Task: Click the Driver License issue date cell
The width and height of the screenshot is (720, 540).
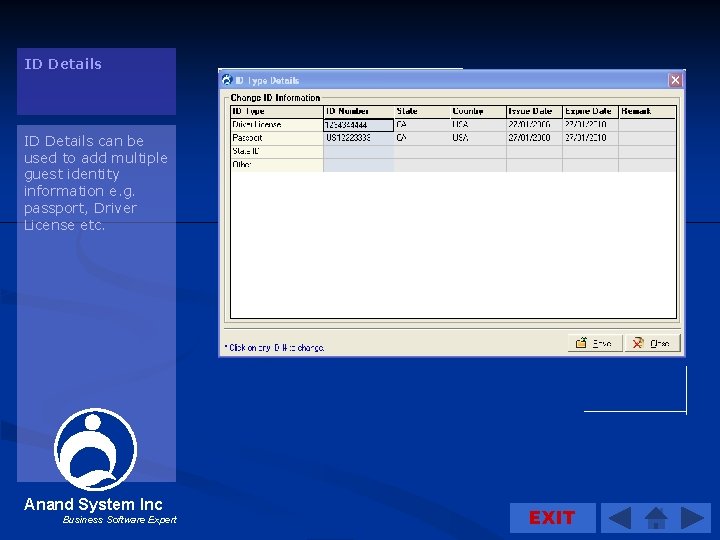Action: (534, 125)
